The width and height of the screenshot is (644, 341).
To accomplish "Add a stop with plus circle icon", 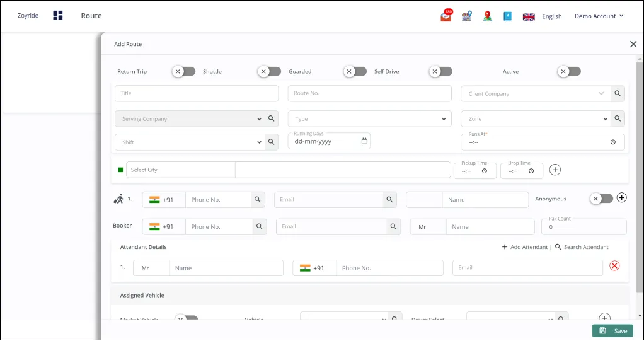I will click(555, 170).
